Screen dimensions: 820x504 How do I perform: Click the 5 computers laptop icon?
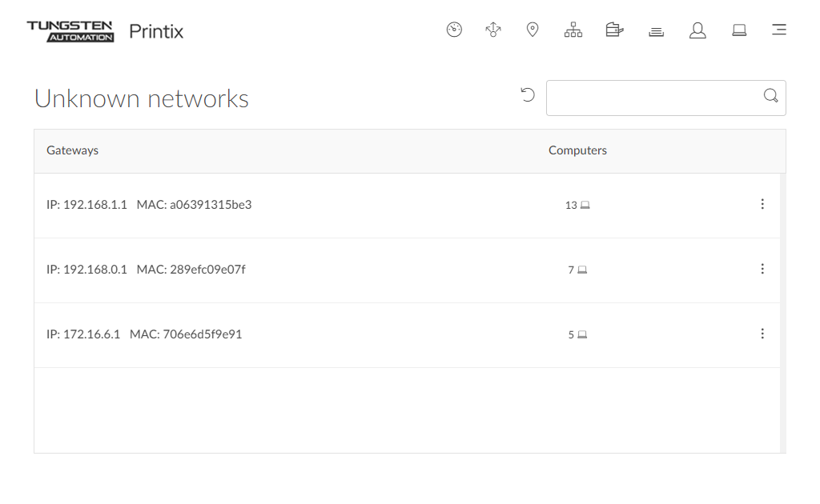click(x=582, y=334)
